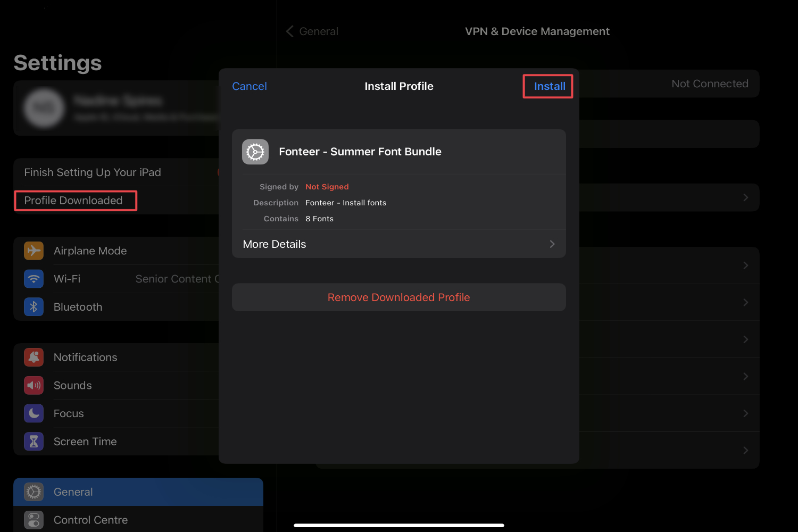
Task: Go back to General using back chevron
Action: click(290, 31)
